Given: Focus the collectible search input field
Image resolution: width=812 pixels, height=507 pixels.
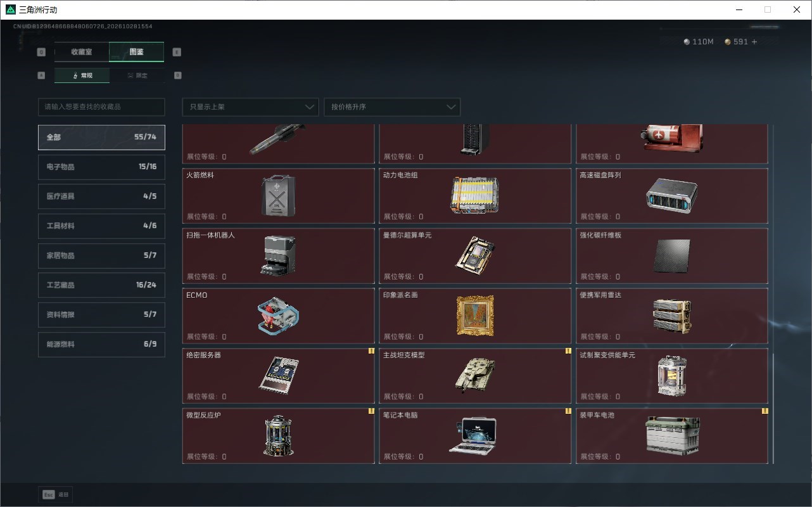Looking at the screenshot, I should point(101,107).
